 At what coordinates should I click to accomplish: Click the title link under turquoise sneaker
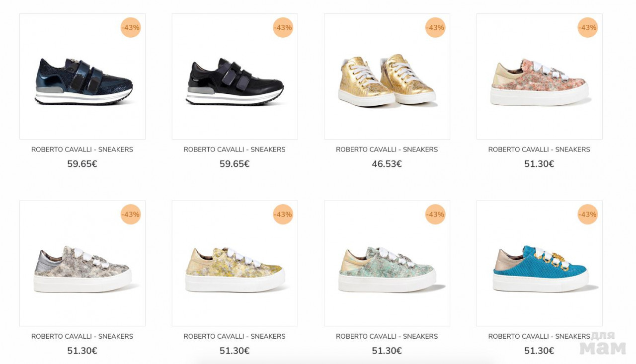coord(539,336)
